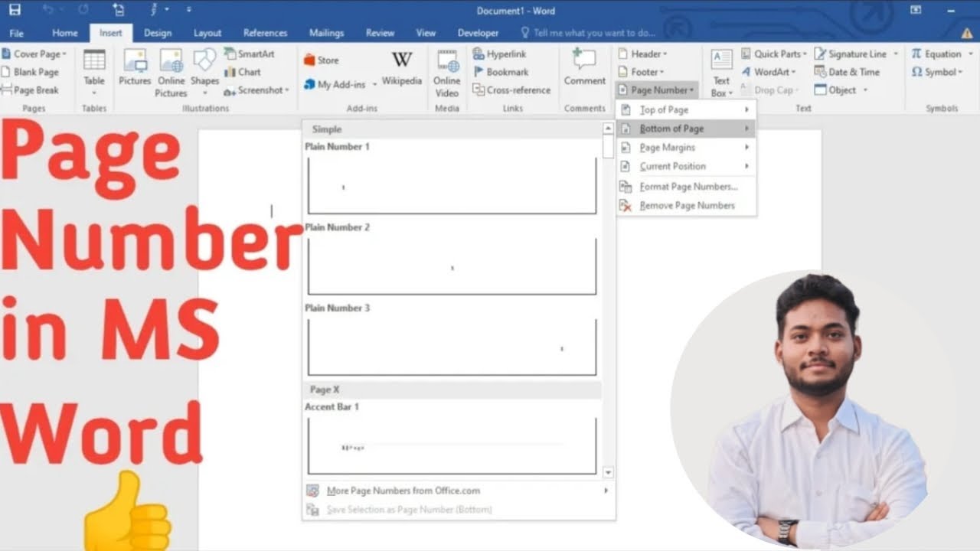The height and width of the screenshot is (551, 980).
Task: Open the Footer dropdown
Action: [x=641, y=72]
